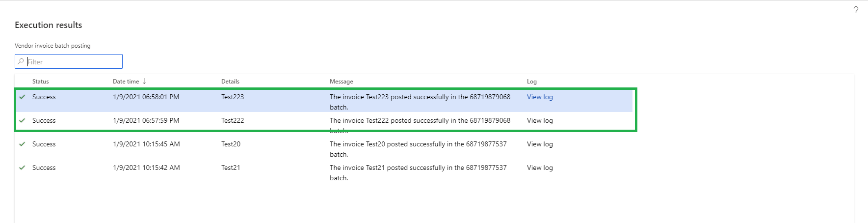Open View log for Test21
The height and width of the screenshot is (223, 868).
(540, 167)
